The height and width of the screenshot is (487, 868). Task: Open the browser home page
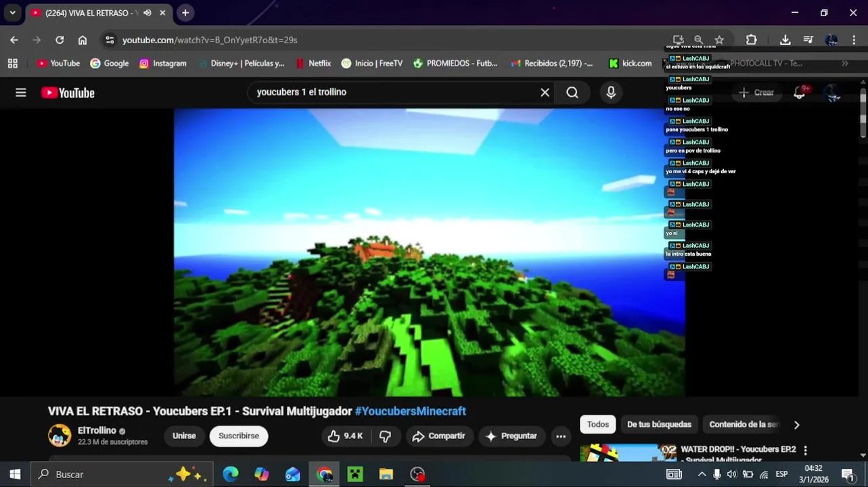pos(83,40)
